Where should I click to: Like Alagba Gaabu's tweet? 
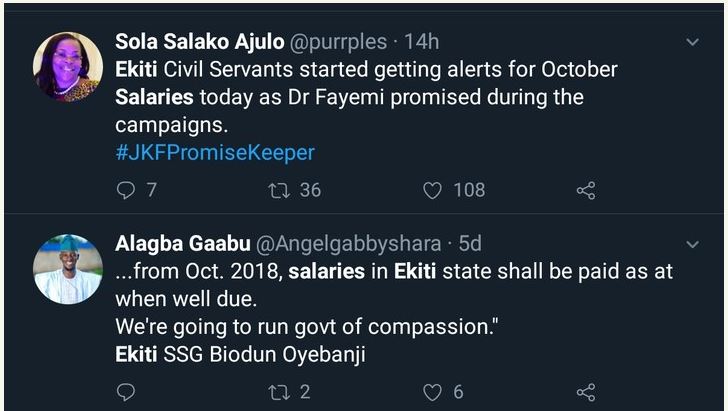pos(432,393)
